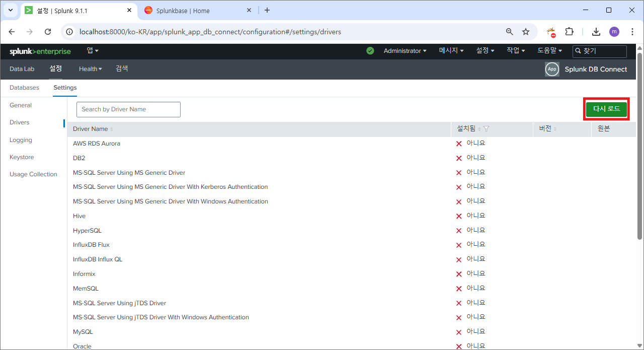Image resolution: width=644 pixels, height=350 pixels.
Task: Open the browser extensions puzzle icon
Action: tap(569, 32)
